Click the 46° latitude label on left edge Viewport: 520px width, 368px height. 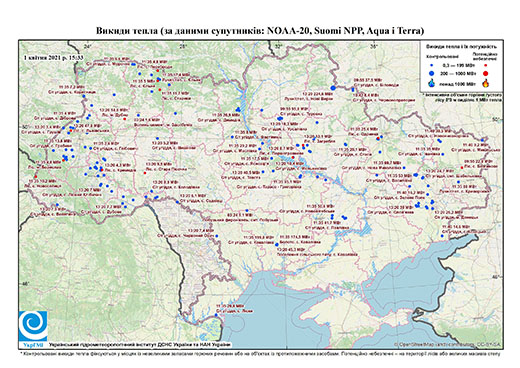[25, 283]
